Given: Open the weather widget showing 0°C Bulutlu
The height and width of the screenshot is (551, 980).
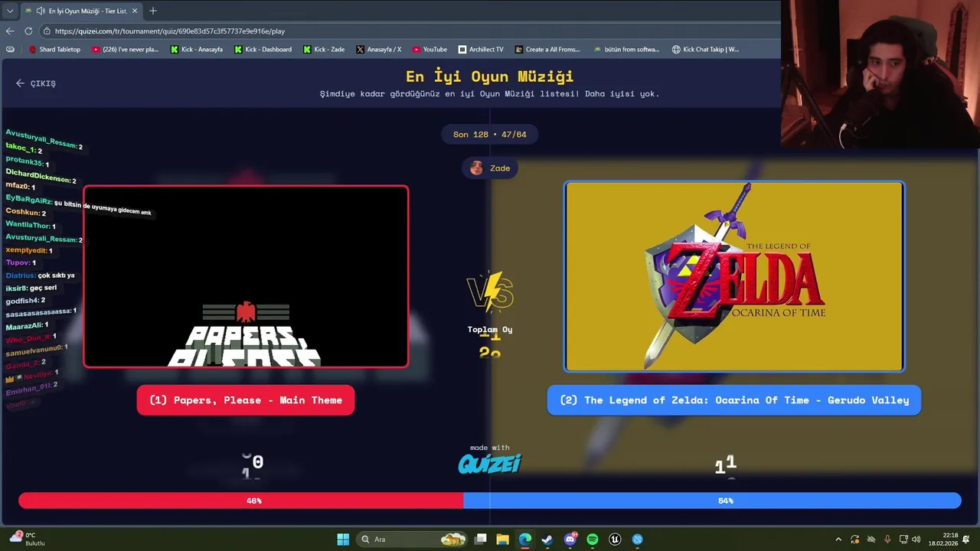Looking at the screenshot, I should (28, 539).
